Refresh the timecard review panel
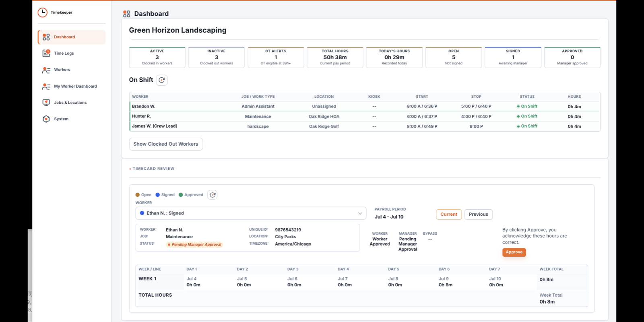This screenshot has height=322, width=644. click(213, 195)
